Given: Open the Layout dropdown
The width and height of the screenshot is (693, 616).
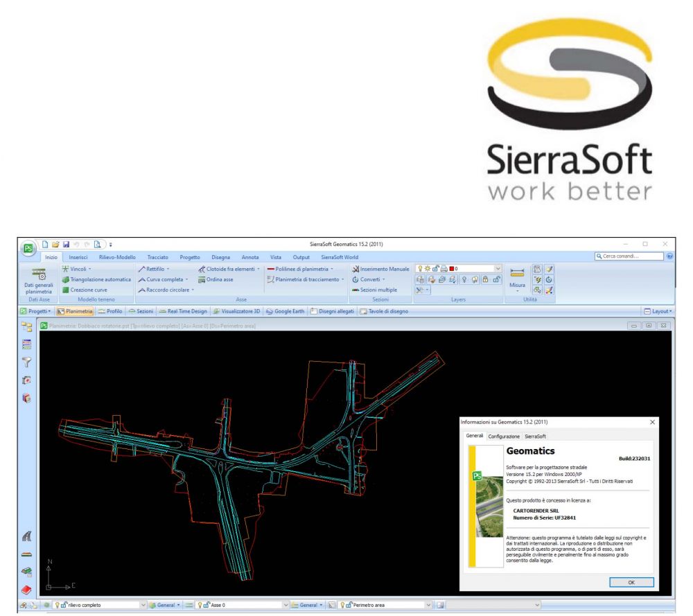Looking at the screenshot, I should [x=658, y=311].
